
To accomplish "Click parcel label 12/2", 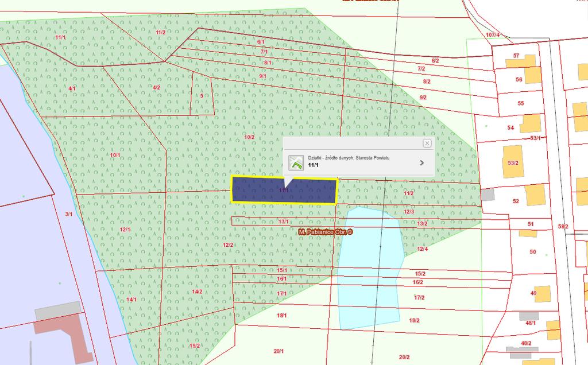I will pyautogui.click(x=228, y=245).
